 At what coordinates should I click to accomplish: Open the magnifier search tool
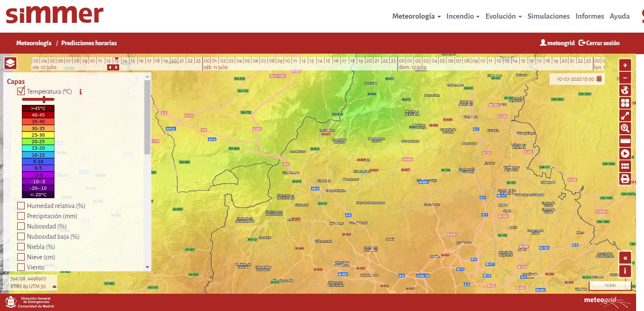(625, 128)
